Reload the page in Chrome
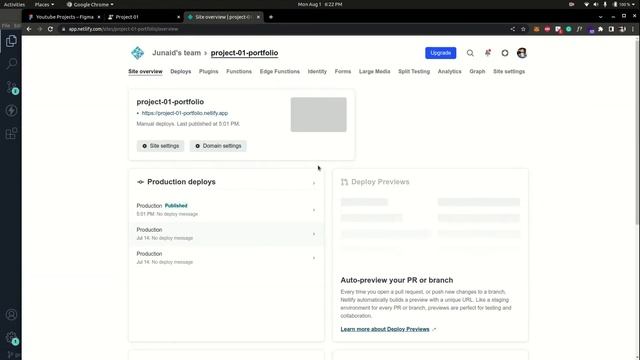640x360 pixels. point(50,29)
